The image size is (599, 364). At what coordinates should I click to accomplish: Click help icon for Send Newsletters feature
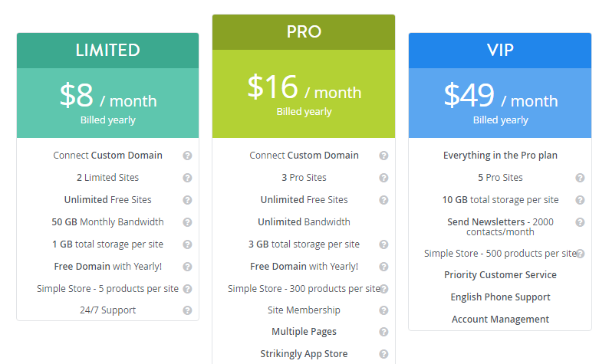580,222
